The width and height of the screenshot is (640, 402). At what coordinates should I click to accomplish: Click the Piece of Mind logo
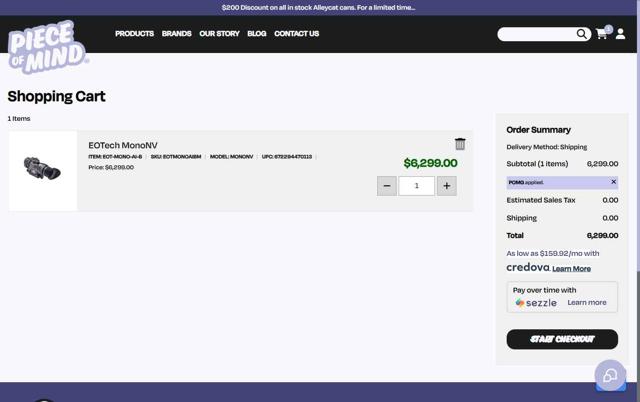point(47,47)
